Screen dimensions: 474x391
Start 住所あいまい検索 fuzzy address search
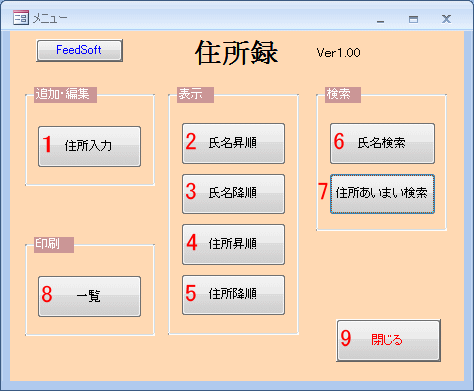[382, 194]
